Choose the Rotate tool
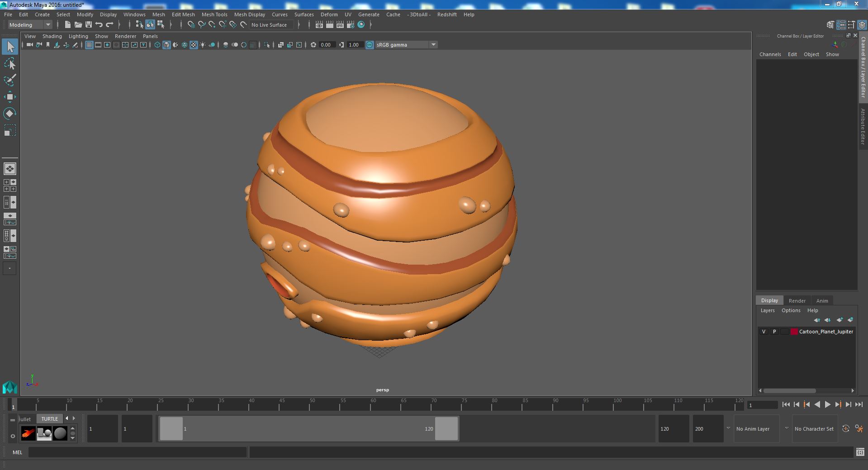 10,114
